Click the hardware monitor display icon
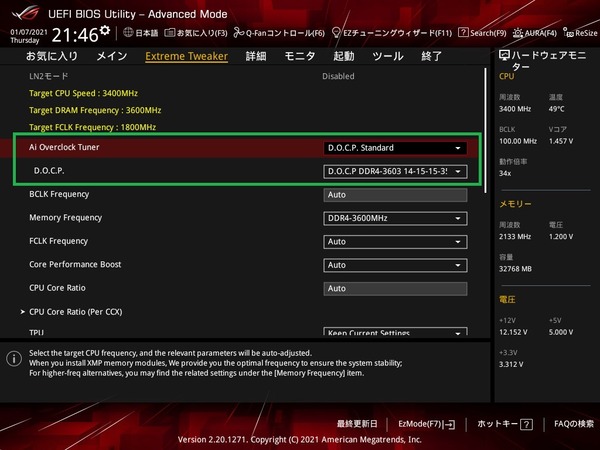This screenshot has height=450, width=600. click(x=504, y=56)
